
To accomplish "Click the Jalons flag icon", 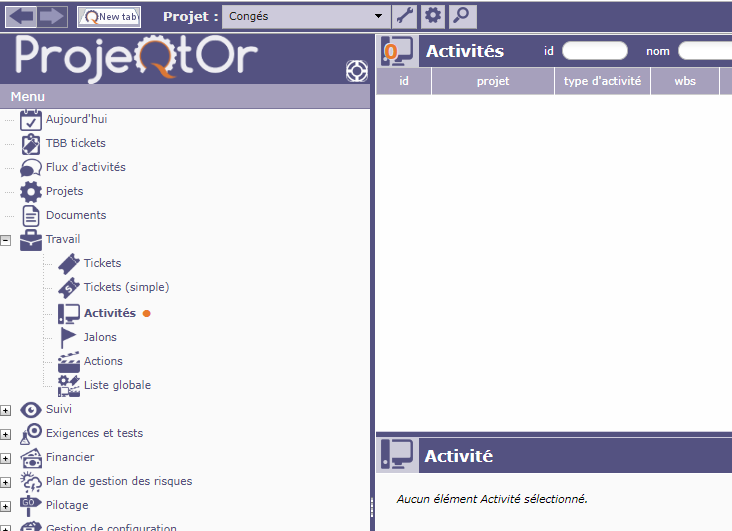I will pos(69,338).
